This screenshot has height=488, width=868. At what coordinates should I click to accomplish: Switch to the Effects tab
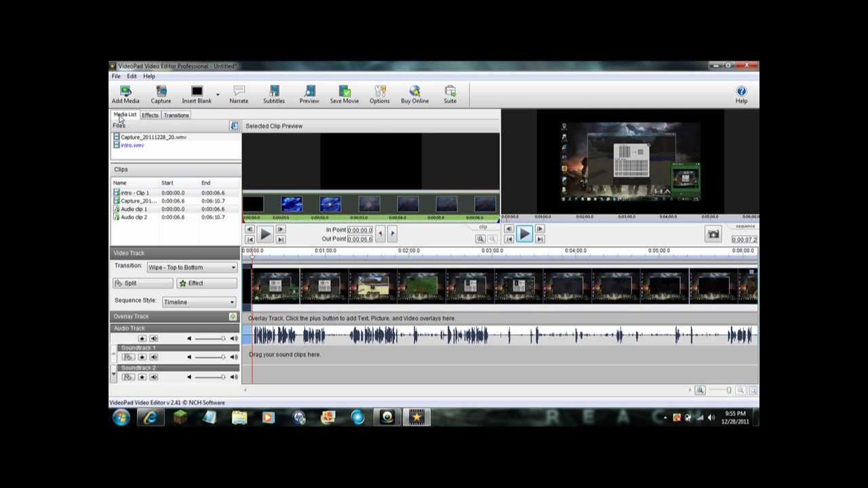click(150, 115)
